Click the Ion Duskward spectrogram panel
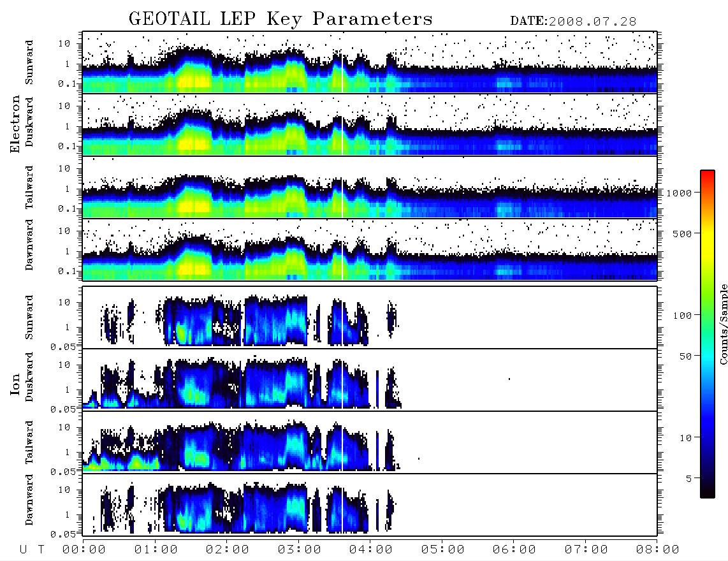 (x=370, y=380)
